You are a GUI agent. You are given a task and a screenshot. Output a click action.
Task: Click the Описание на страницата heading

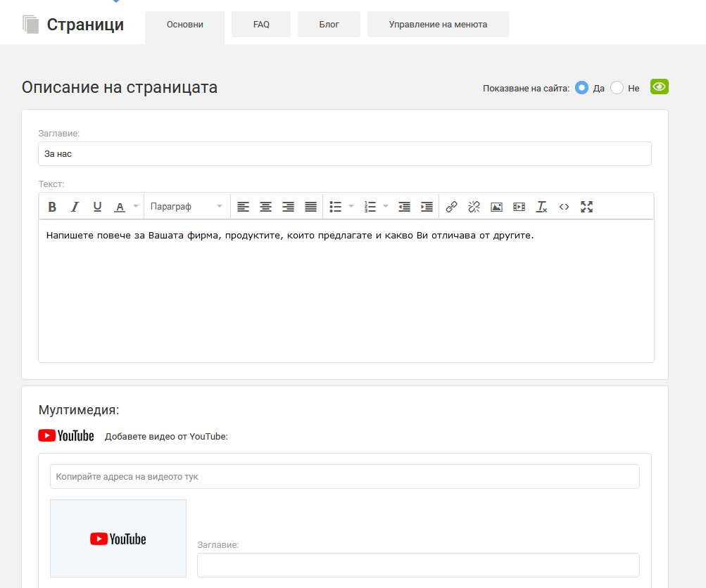click(x=120, y=87)
